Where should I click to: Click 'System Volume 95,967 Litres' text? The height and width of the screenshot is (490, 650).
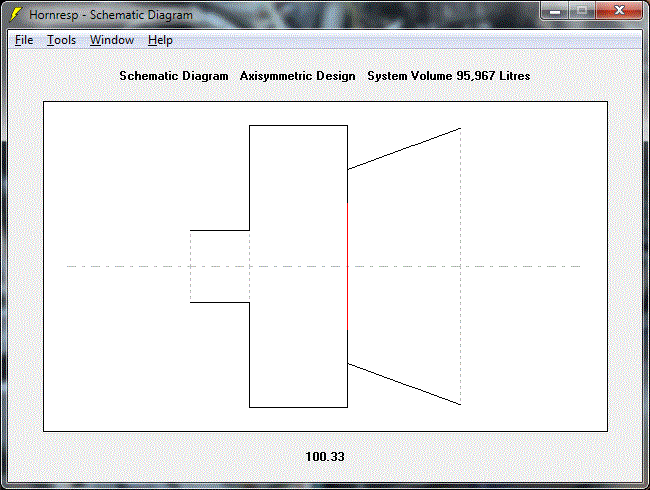[449, 76]
